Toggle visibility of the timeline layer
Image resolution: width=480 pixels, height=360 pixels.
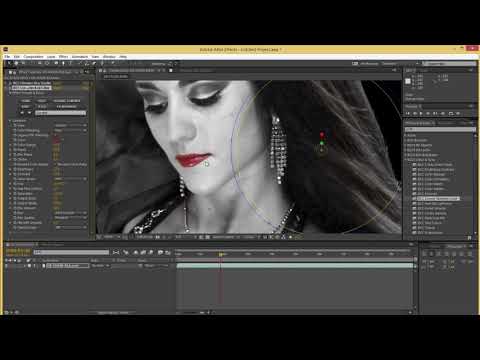click(x=7, y=266)
